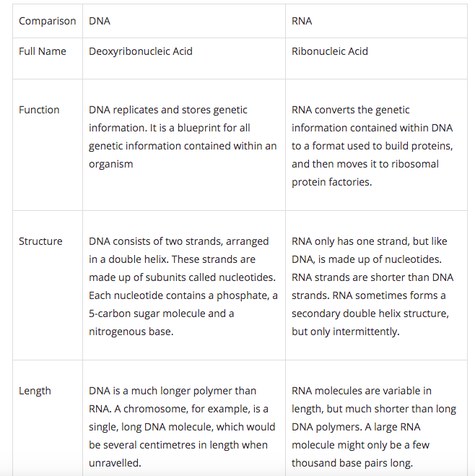The height and width of the screenshot is (476, 475).
Task: Click the "Comparison" header cell
Action: pyautogui.click(x=47, y=21)
